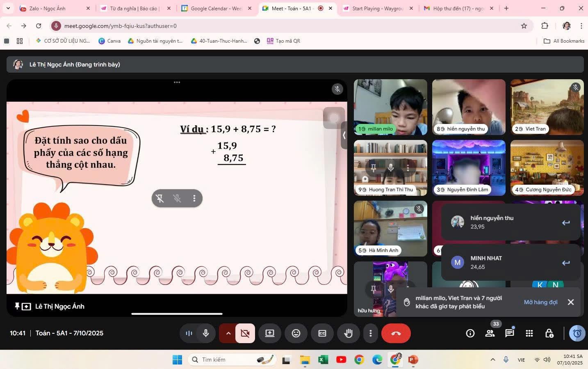588x369 pixels.
Task: Collapse the participant tiles side panel arrow
Action: pyautogui.click(x=344, y=135)
